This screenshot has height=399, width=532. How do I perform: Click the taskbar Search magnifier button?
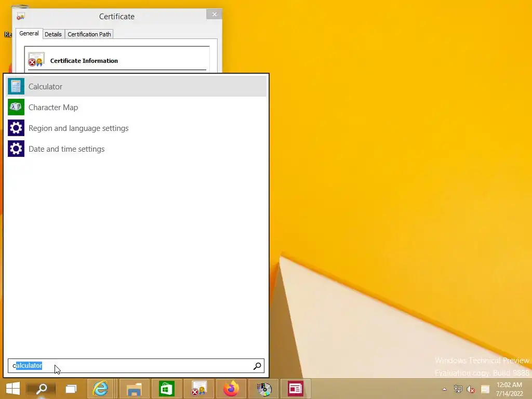pos(41,389)
